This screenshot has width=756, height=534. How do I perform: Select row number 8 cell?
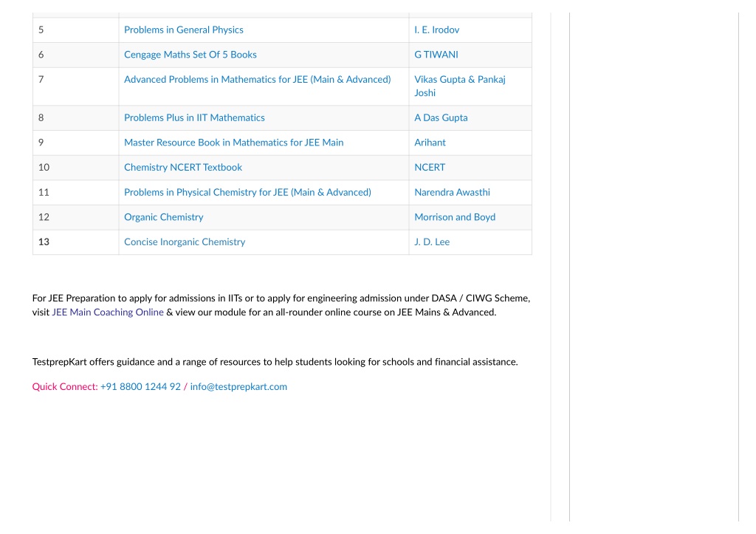tap(76, 117)
